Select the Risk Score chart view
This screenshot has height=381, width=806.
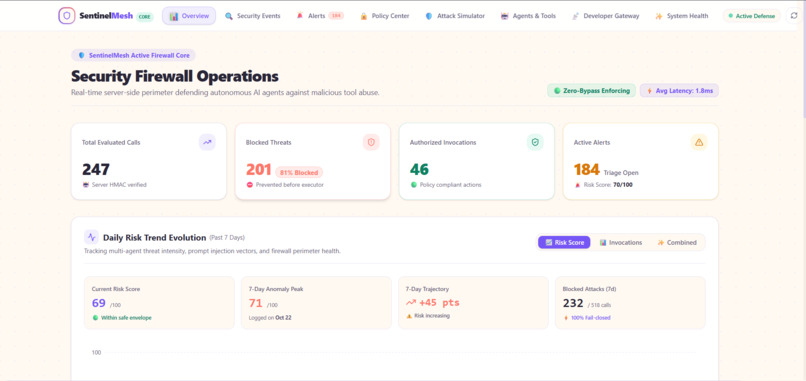pos(564,242)
